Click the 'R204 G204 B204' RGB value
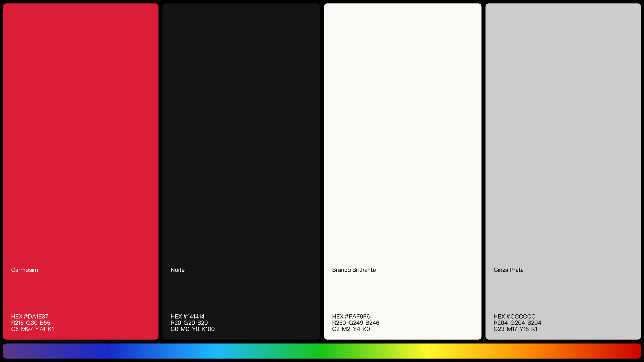 coord(518,323)
